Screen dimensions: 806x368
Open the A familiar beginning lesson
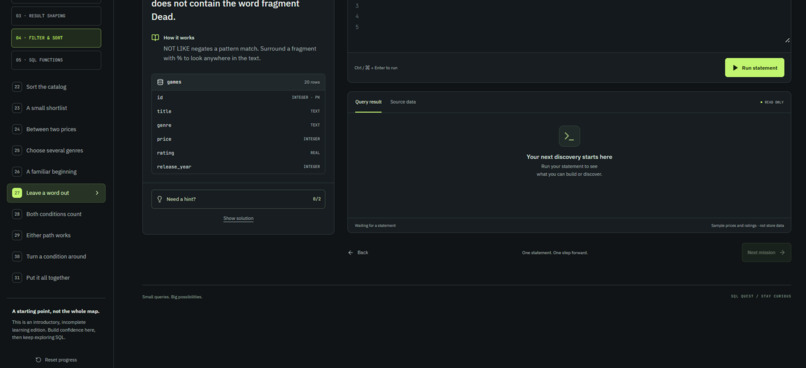pos(56,172)
